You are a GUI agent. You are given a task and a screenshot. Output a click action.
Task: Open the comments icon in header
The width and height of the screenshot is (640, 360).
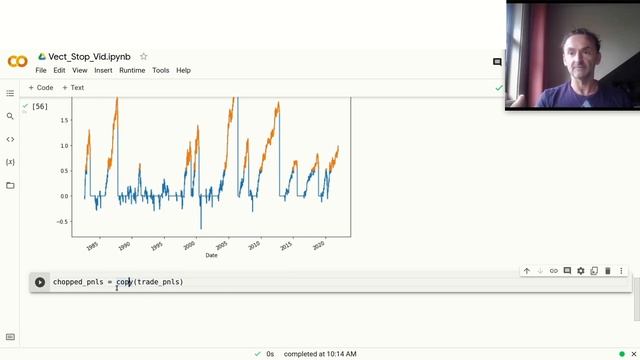click(497, 62)
